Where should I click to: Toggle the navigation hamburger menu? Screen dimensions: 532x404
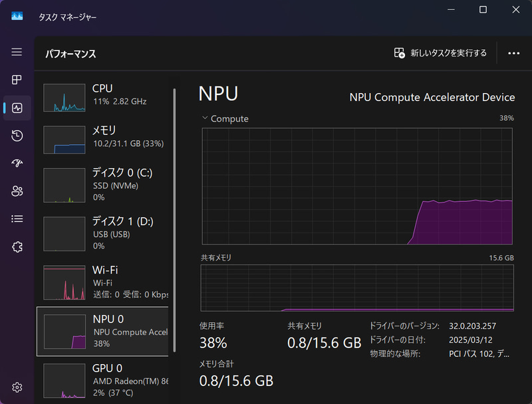pos(17,52)
